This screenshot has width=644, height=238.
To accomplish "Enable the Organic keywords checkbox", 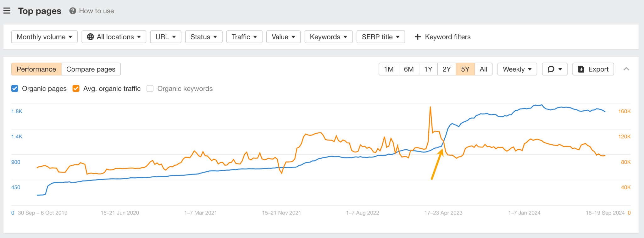I will point(150,89).
